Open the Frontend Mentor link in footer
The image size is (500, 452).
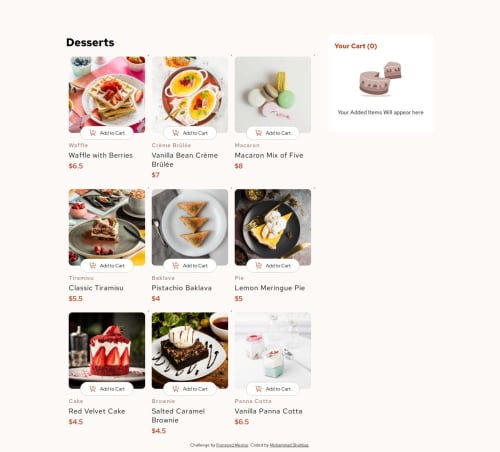click(232, 445)
